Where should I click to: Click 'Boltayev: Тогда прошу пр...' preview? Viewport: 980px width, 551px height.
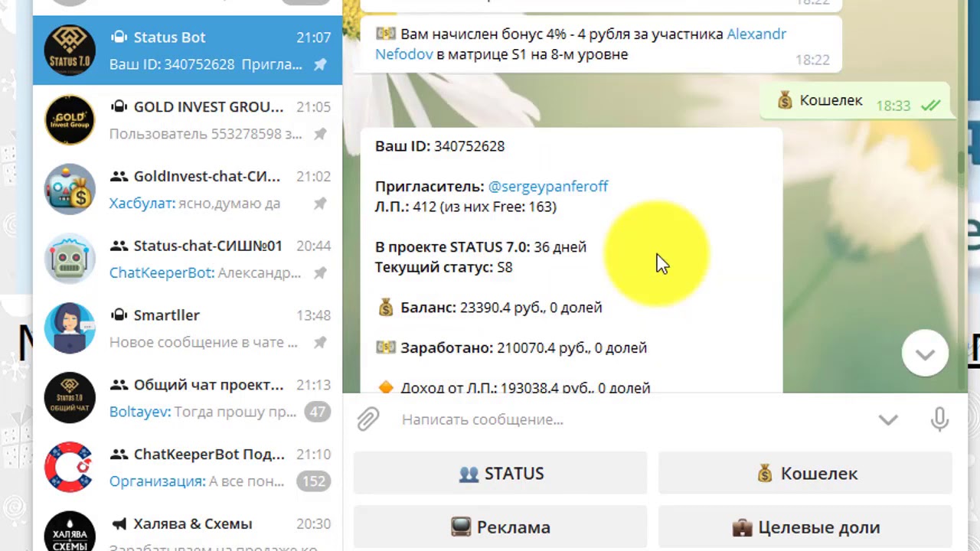click(203, 412)
